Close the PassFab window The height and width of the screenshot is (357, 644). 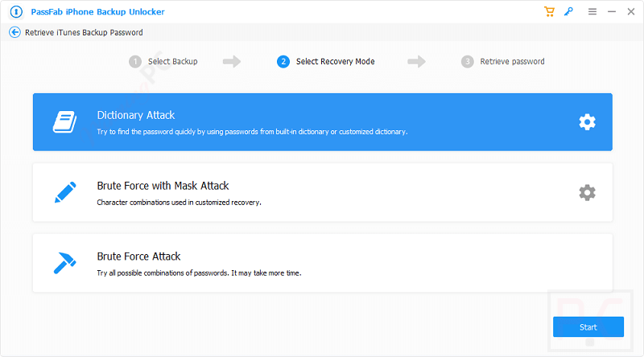631,12
